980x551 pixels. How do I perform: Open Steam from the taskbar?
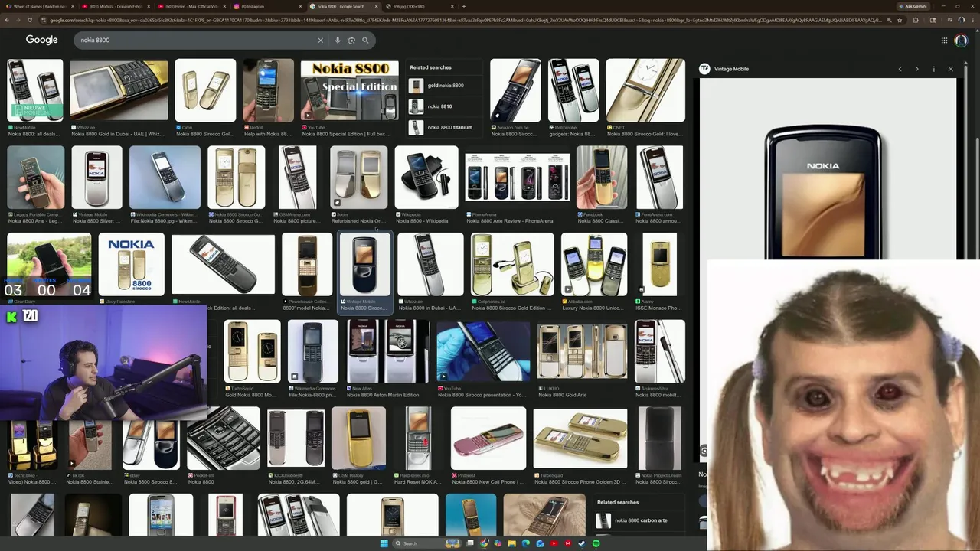pyautogui.click(x=581, y=543)
